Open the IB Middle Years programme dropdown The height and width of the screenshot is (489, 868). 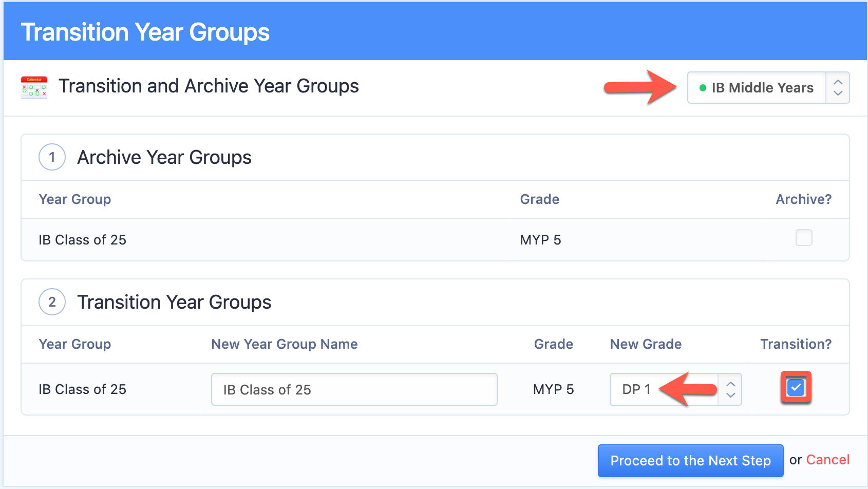pos(768,88)
